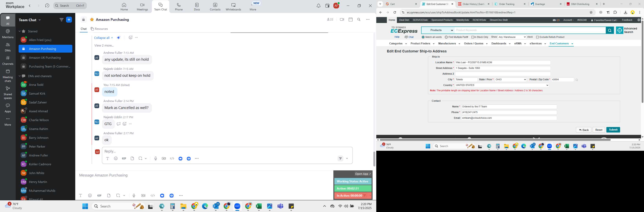Click the Location Name input field

(503, 63)
